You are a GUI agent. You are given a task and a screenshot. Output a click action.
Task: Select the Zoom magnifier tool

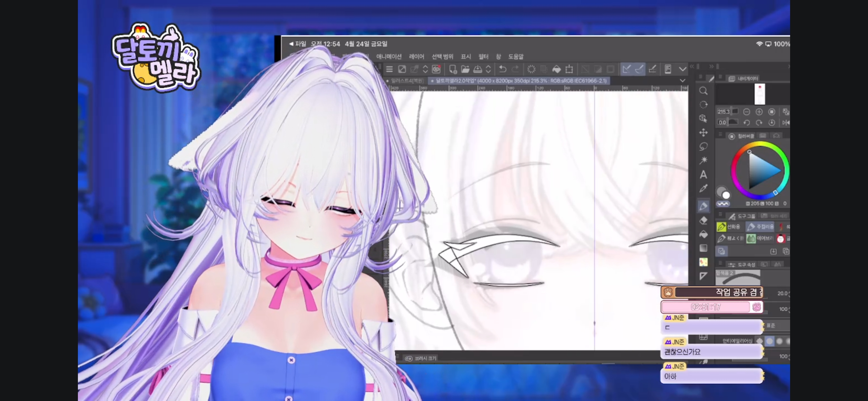tap(703, 91)
